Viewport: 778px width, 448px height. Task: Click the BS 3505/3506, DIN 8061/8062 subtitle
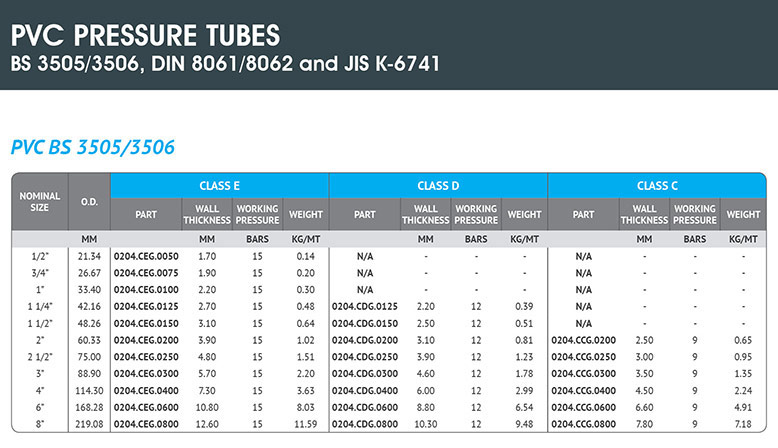(225, 64)
